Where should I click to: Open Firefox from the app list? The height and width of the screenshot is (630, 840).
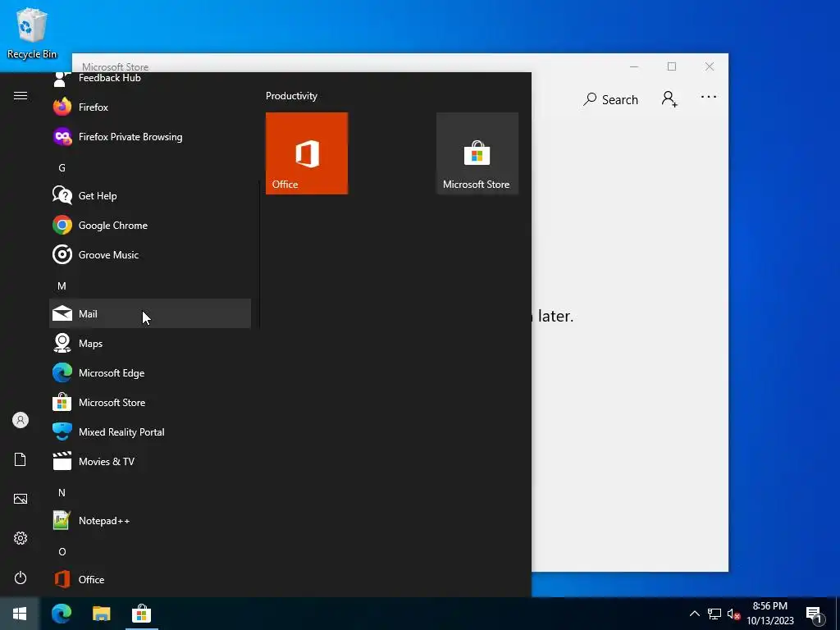[150, 107]
